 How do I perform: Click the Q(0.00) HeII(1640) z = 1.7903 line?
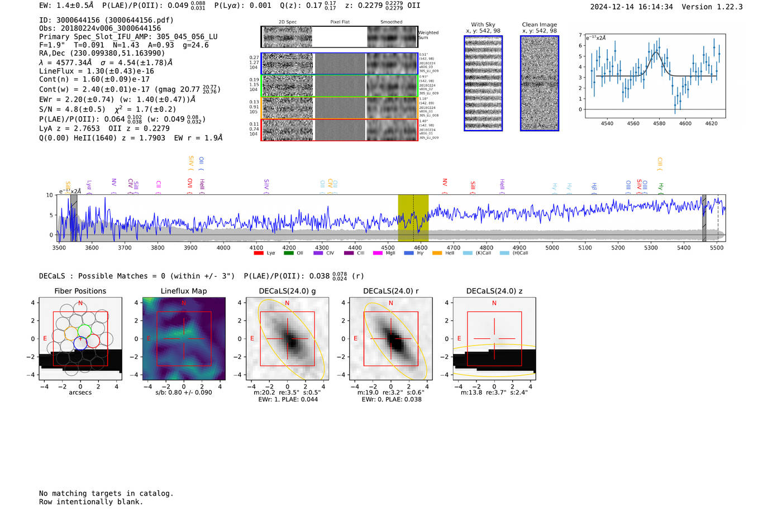click(x=131, y=138)
